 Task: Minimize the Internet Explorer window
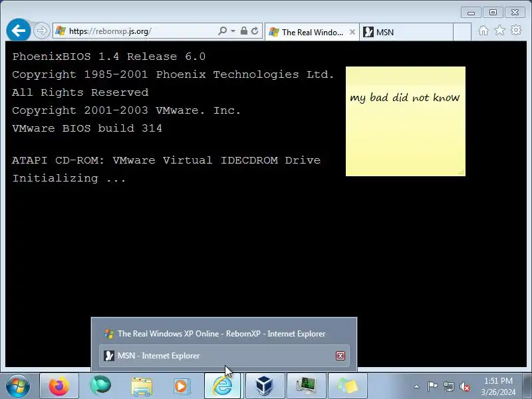pos(471,13)
